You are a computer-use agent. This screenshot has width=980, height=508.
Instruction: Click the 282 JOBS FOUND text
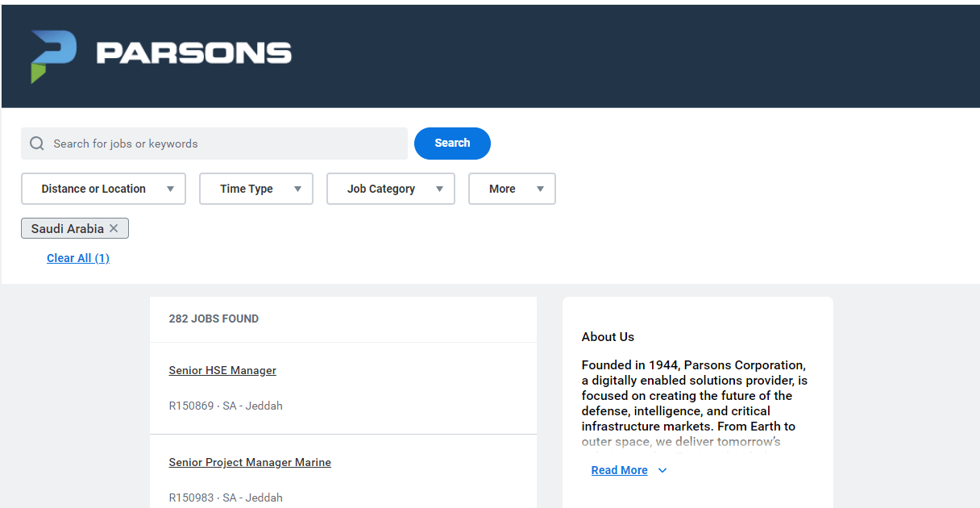[x=214, y=319]
